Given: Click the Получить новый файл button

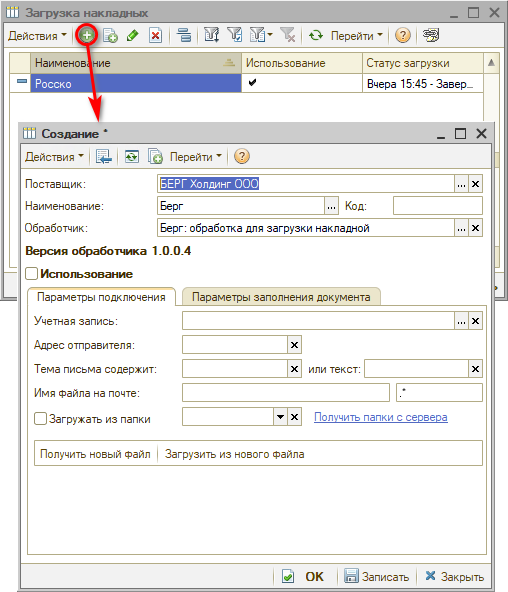Looking at the screenshot, I should pos(95,454).
